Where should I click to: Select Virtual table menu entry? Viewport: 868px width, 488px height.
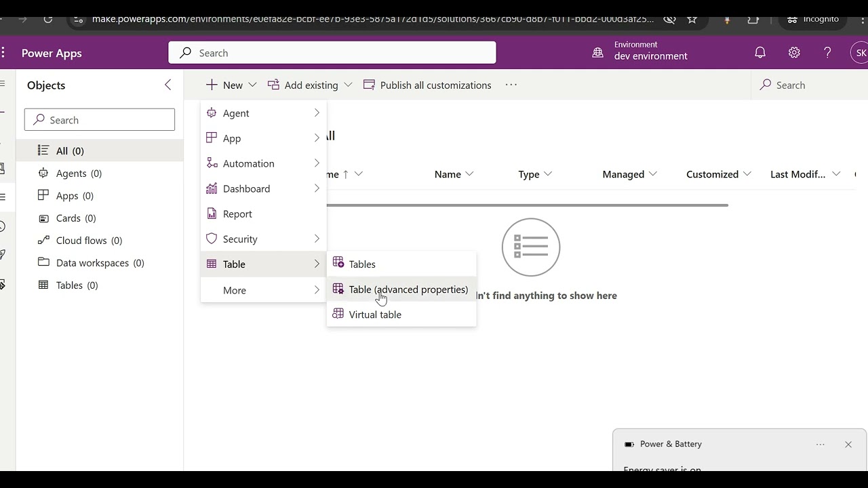click(401, 314)
